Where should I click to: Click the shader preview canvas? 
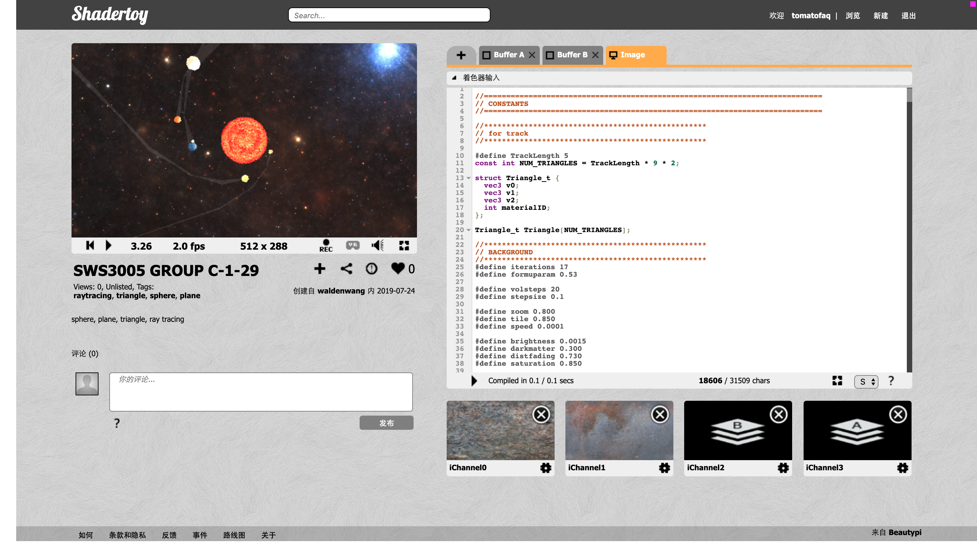pyautogui.click(x=244, y=140)
